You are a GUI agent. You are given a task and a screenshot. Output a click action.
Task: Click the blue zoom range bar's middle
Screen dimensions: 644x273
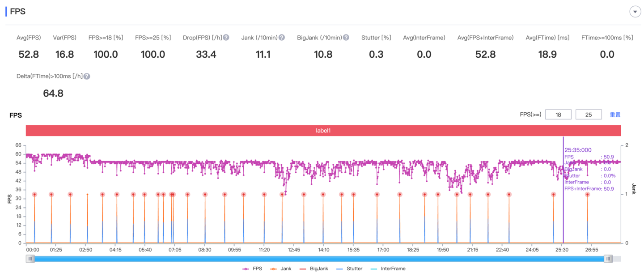tap(319, 259)
